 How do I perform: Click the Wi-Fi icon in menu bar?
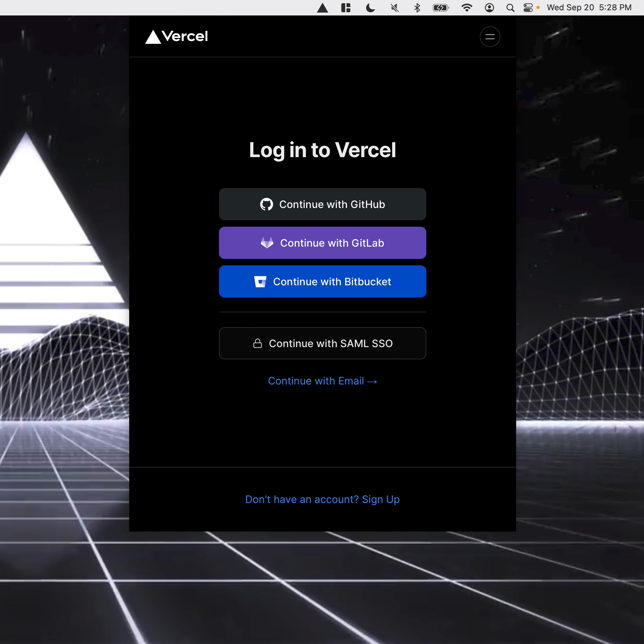(467, 8)
